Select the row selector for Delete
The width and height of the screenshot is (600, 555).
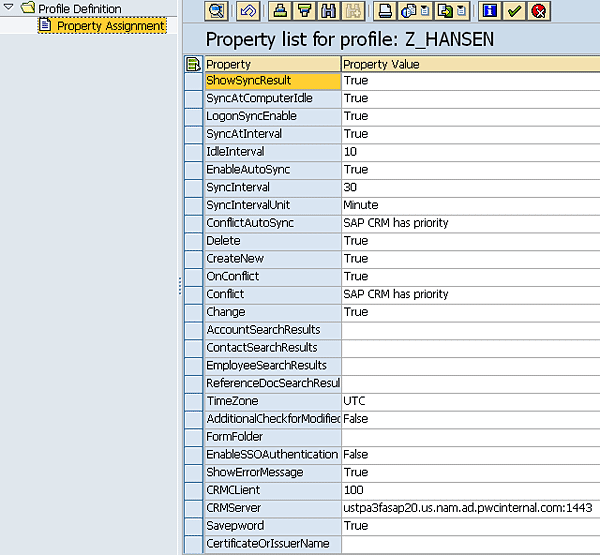pos(193,241)
